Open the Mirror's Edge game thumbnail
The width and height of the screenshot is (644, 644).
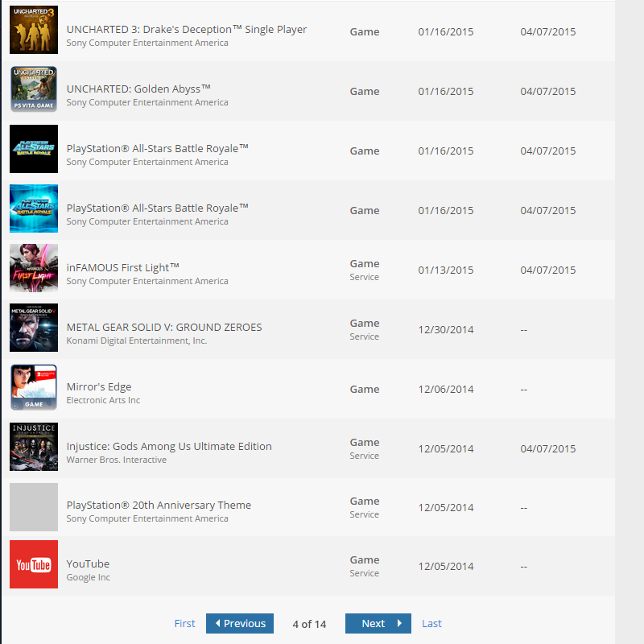click(34, 387)
